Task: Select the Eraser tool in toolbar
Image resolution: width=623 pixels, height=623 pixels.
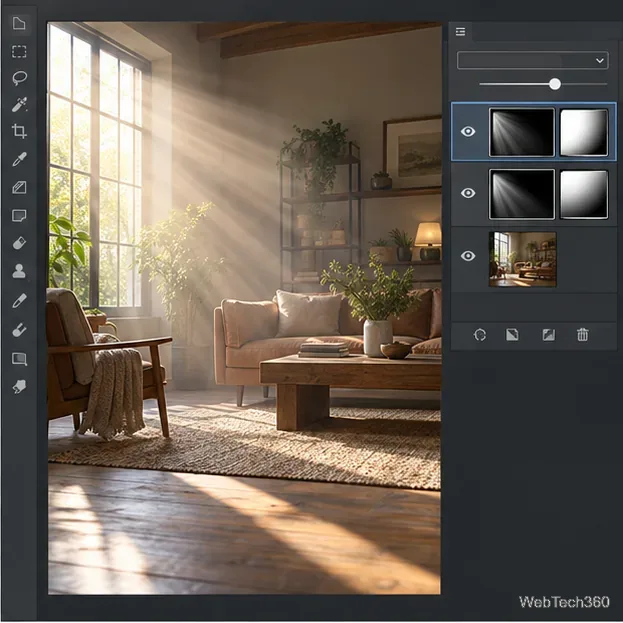Action: tap(19, 243)
